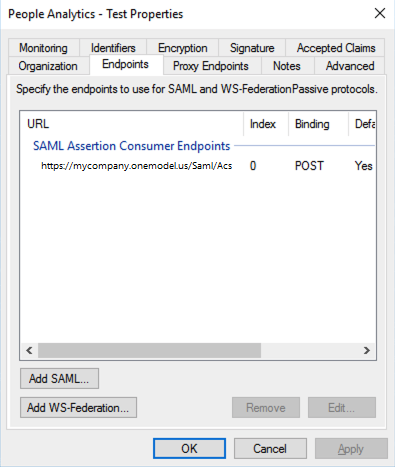Select the Notes tab
The image size is (395, 467).
(287, 66)
